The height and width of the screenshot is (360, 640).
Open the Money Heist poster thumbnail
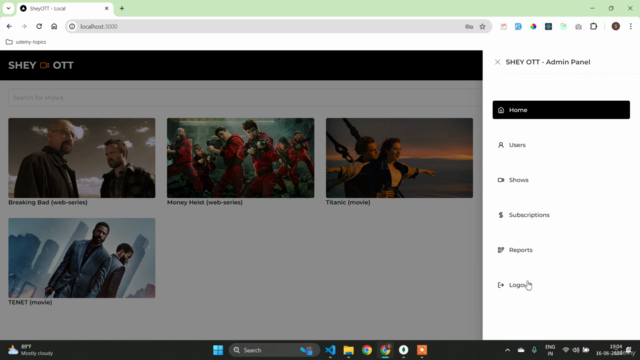(240, 158)
